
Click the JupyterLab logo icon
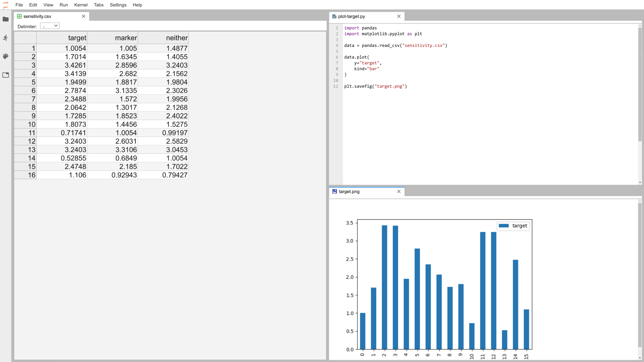(x=6, y=5)
